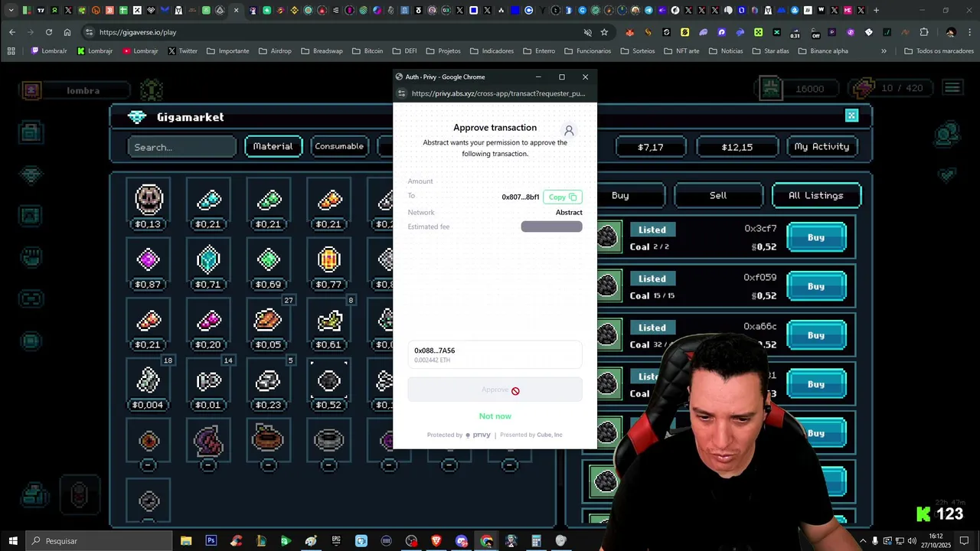This screenshot has height=551, width=980.
Task: Open the Windows Start menu
Action: tap(12, 541)
